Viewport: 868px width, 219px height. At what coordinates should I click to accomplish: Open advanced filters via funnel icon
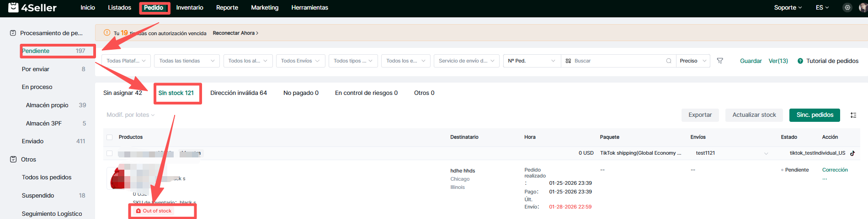pyautogui.click(x=720, y=61)
